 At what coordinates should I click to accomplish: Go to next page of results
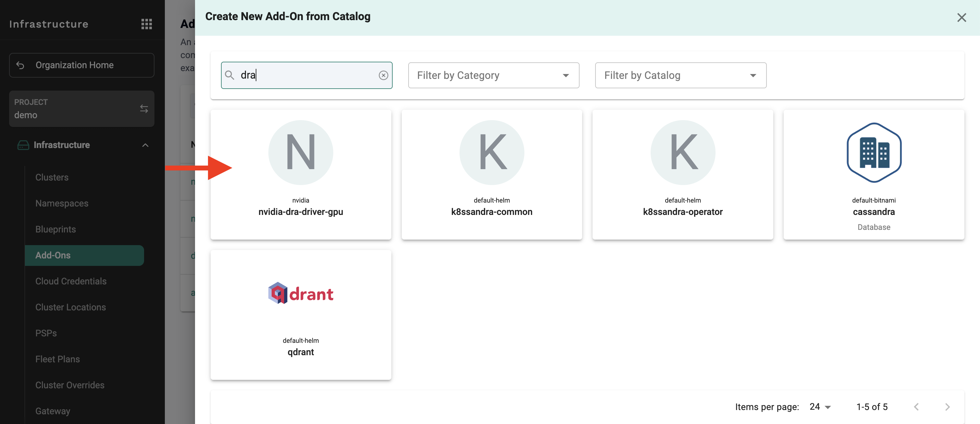(947, 407)
